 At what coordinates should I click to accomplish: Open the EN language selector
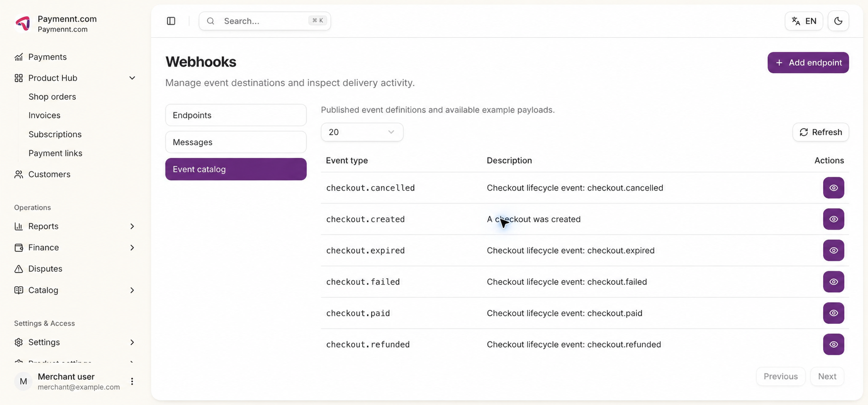point(804,21)
